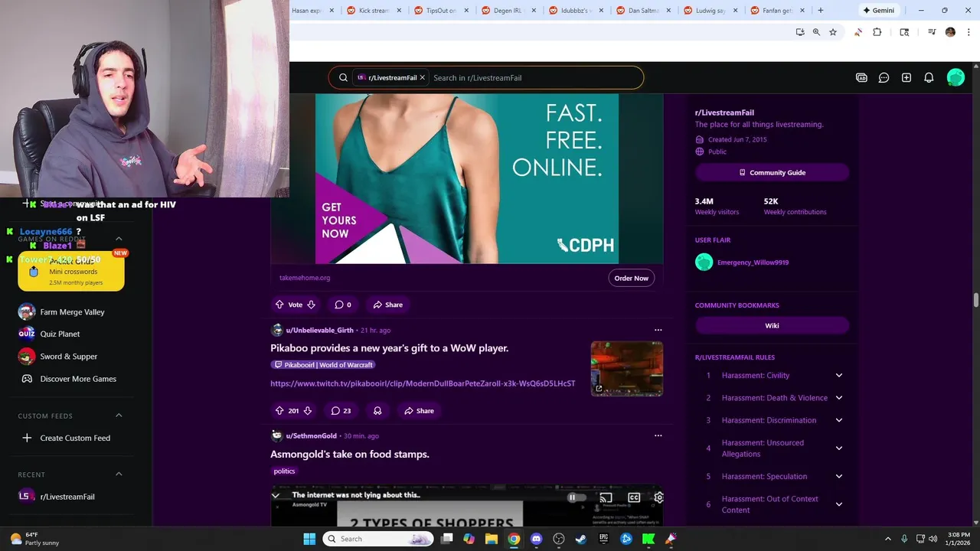Viewport: 980px width, 551px height.
Task: Switch to the Degen IRL browser tab
Action: coord(508,11)
